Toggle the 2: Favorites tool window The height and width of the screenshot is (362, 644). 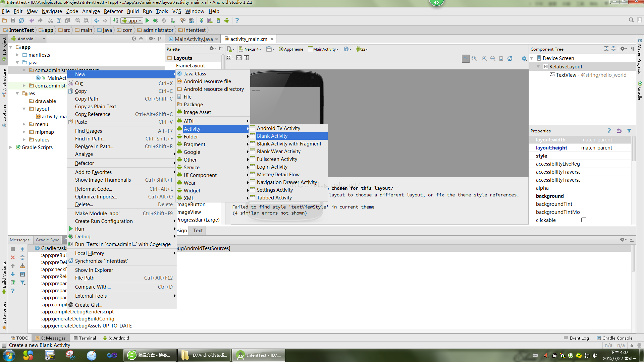tap(4, 316)
